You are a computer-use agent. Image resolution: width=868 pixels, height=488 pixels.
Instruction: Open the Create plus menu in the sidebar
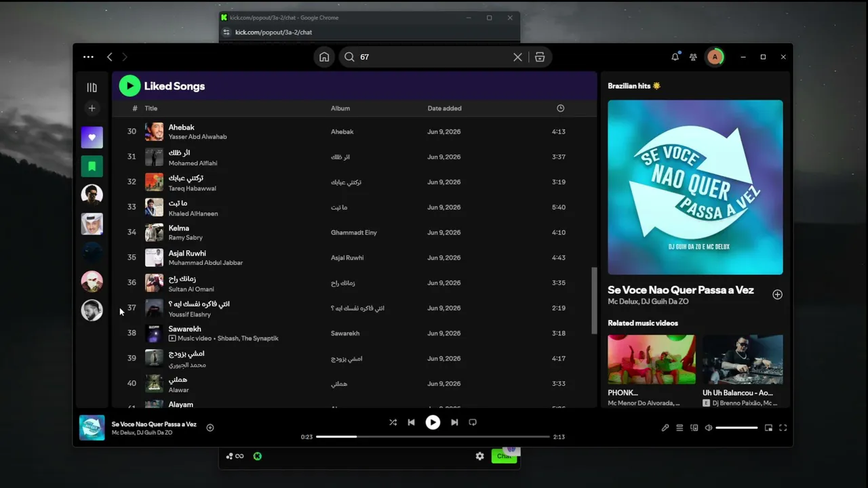coord(92,108)
